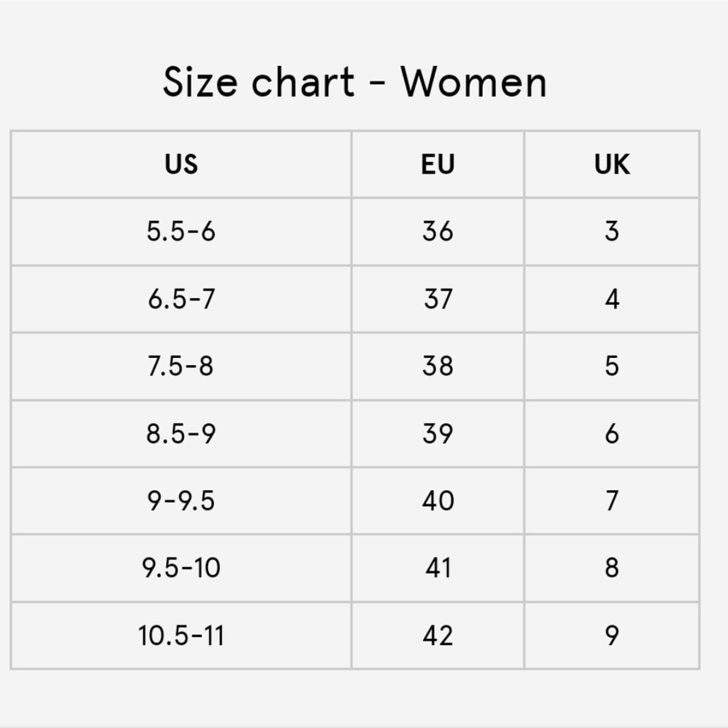Choose UK size 4 cell

tap(612, 299)
